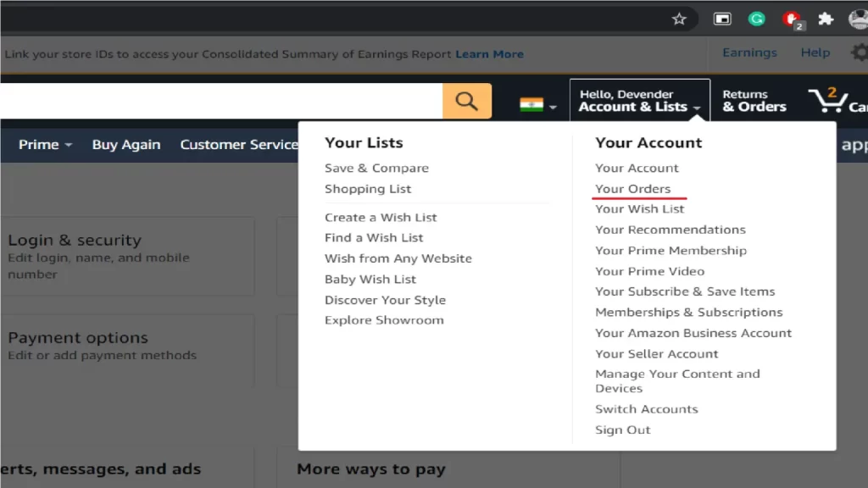Open Your Wish List
Viewport: 868px width, 488px height.
tap(639, 208)
